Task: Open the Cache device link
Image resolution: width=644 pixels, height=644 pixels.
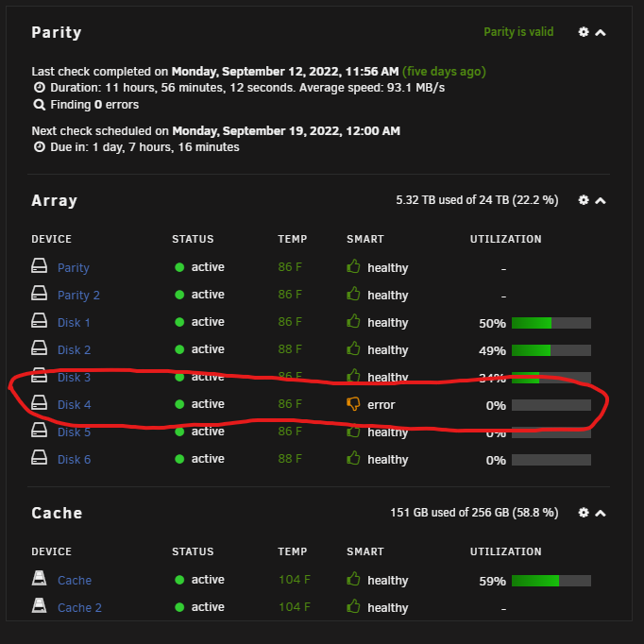Action: [75, 581]
